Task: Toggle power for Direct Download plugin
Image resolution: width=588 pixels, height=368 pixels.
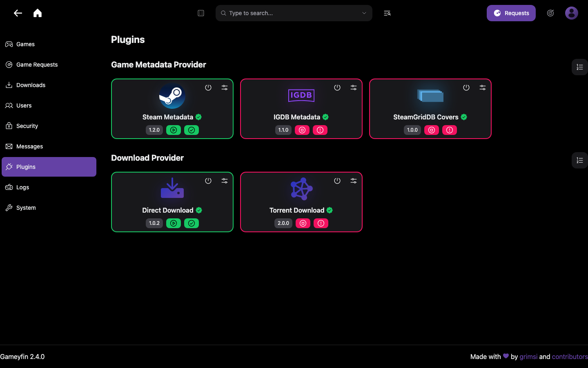Action: tap(208, 181)
